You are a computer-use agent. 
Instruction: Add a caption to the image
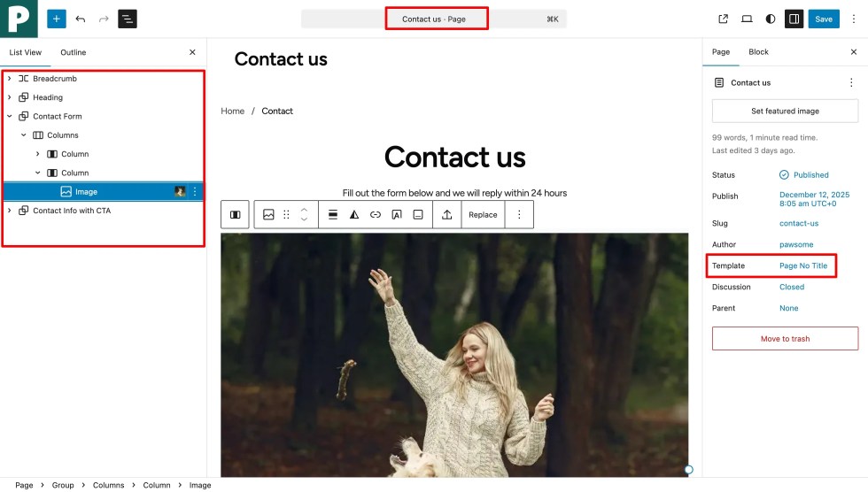[x=418, y=214]
